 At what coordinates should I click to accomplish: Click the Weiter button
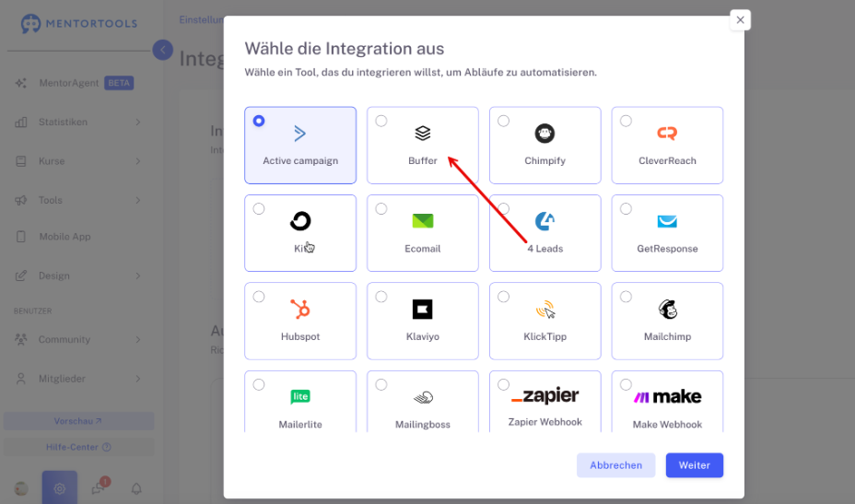[694, 465]
